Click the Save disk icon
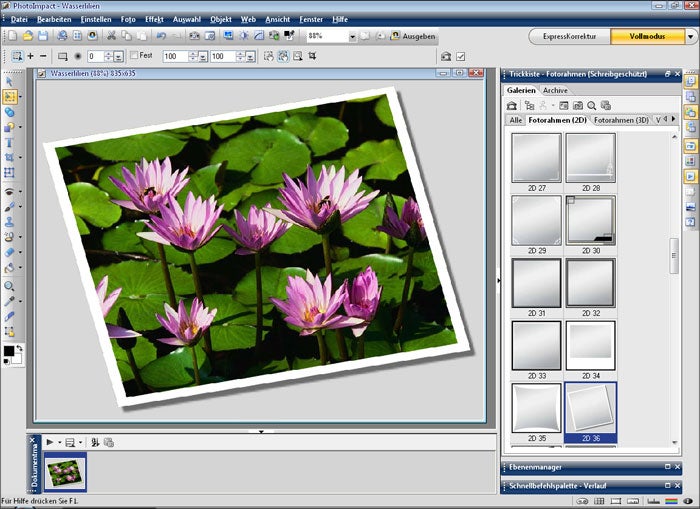The width and height of the screenshot is (700, 509). click(x=43, y=36)
